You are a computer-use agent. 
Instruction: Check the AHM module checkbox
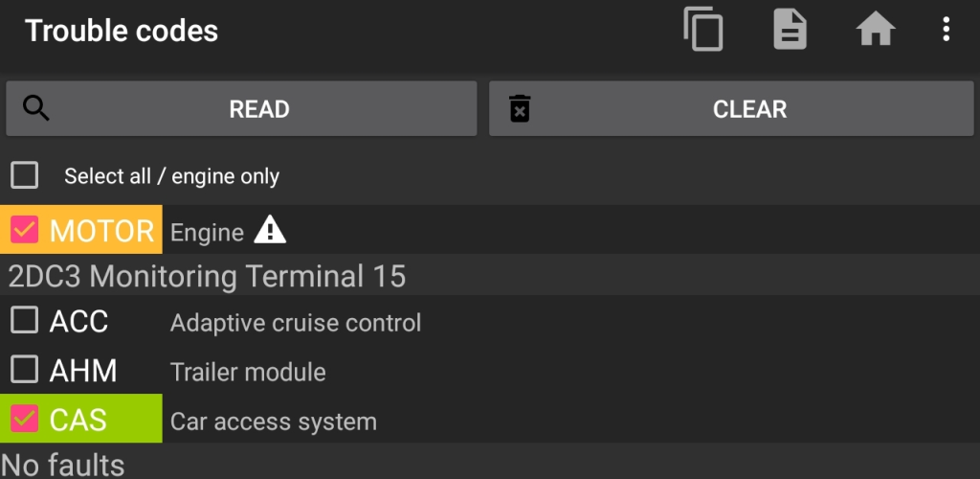point(24,370)
